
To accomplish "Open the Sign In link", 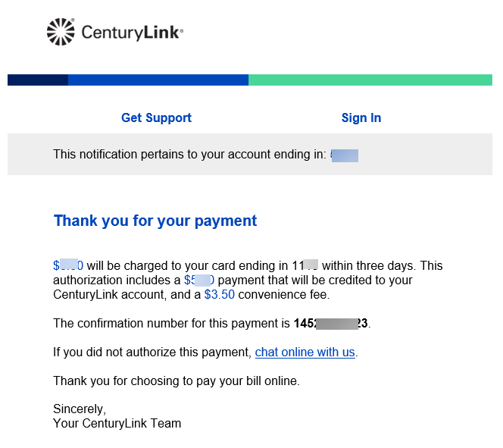I will click(x=361, y=118).
